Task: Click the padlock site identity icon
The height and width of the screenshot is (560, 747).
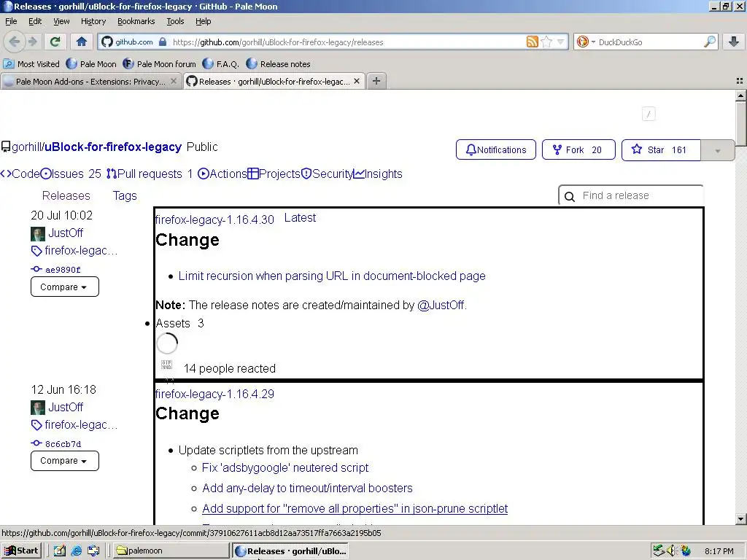Action: coord(163,42)
